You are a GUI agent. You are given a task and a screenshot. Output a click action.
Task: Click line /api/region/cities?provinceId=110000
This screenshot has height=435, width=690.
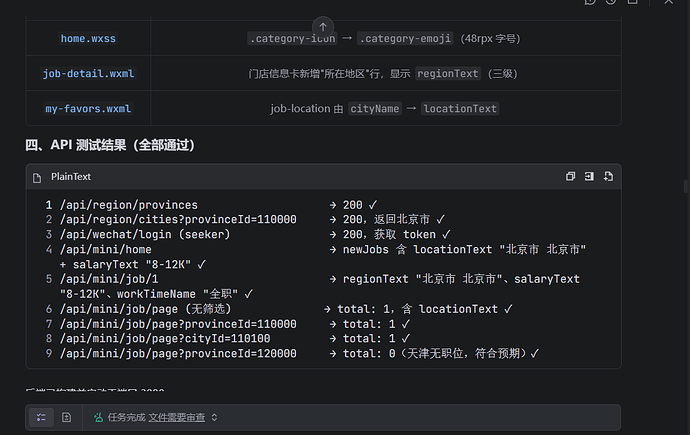click(x=178, y=219)
